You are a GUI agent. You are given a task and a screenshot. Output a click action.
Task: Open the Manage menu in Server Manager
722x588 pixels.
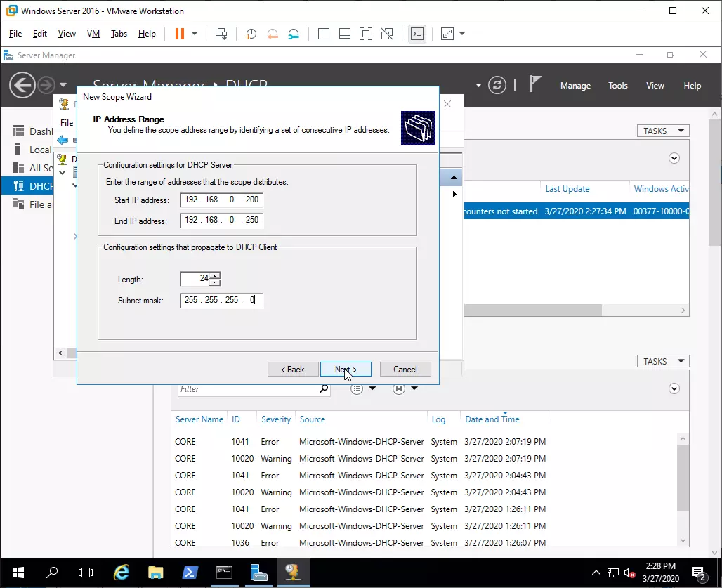(576, 86)
